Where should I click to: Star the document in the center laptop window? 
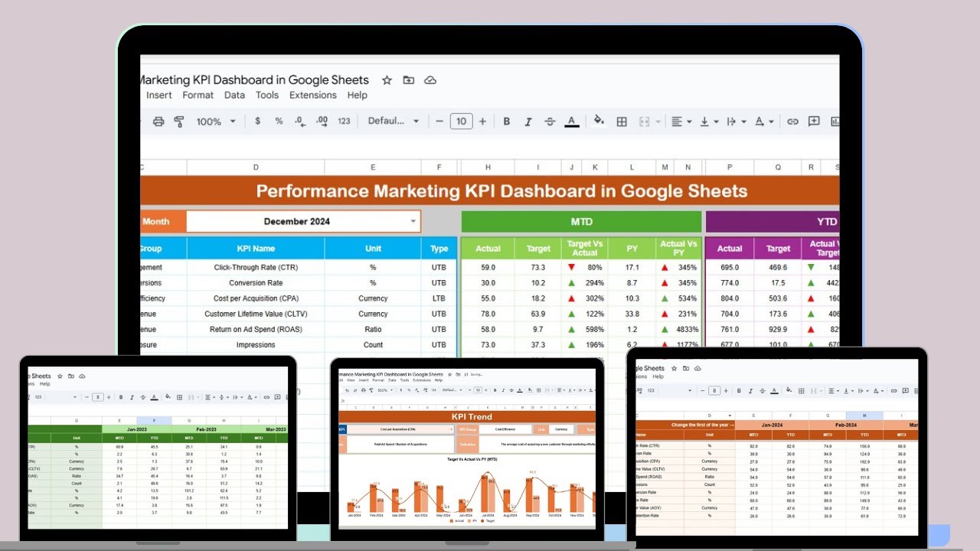pyautogui.click(x=449, y=374)
